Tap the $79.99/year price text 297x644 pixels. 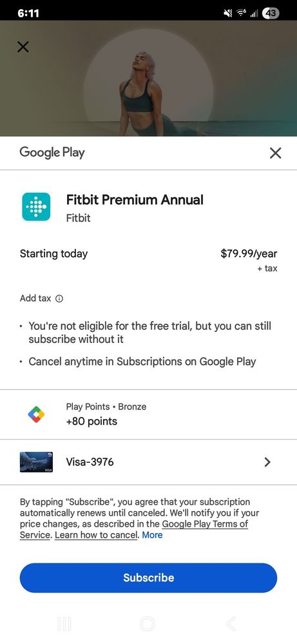[249, 253]
